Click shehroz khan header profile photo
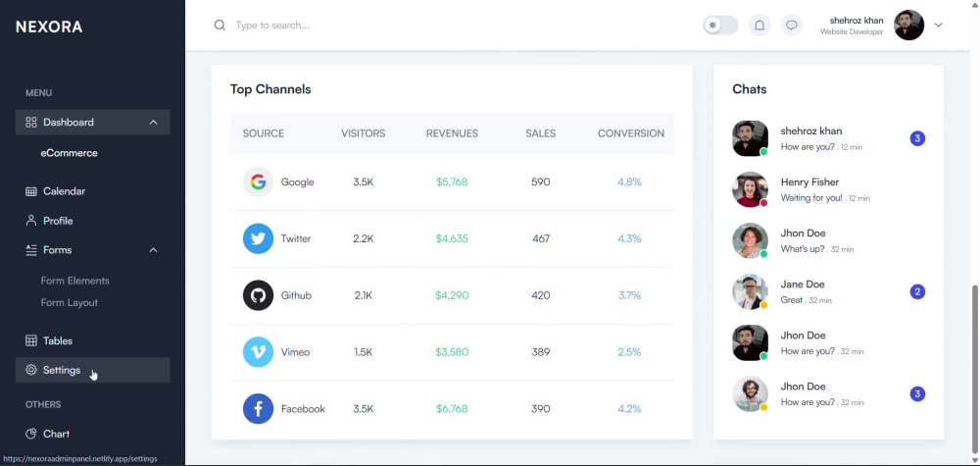The width and height of the screenshot is (980, 466). pos(908,26)
